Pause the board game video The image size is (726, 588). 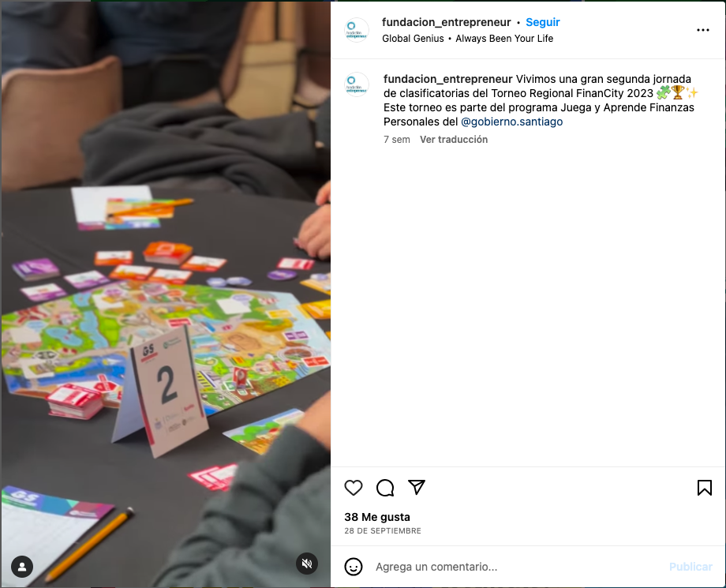166,294
